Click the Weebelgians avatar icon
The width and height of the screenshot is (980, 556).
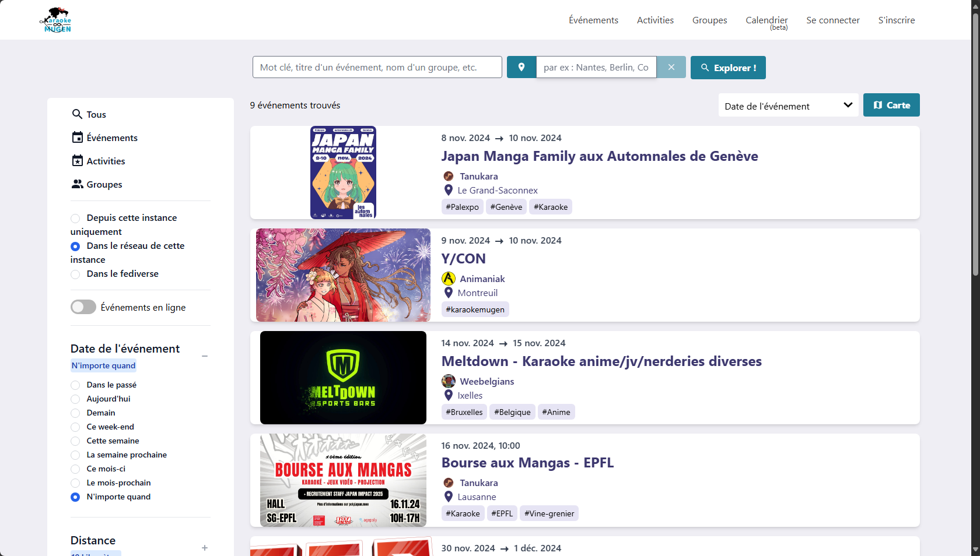click(x=449, y=381)
